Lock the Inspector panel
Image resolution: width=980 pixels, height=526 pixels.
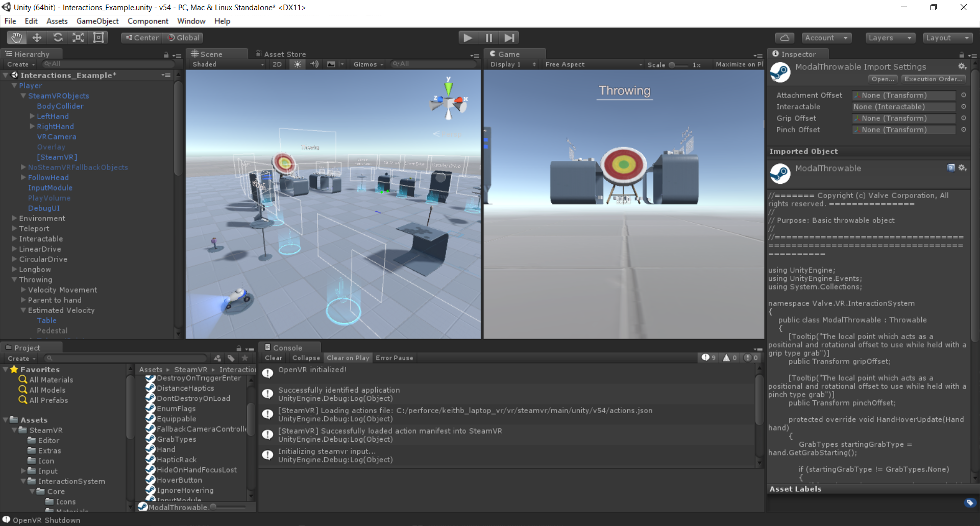pos(962,55)
